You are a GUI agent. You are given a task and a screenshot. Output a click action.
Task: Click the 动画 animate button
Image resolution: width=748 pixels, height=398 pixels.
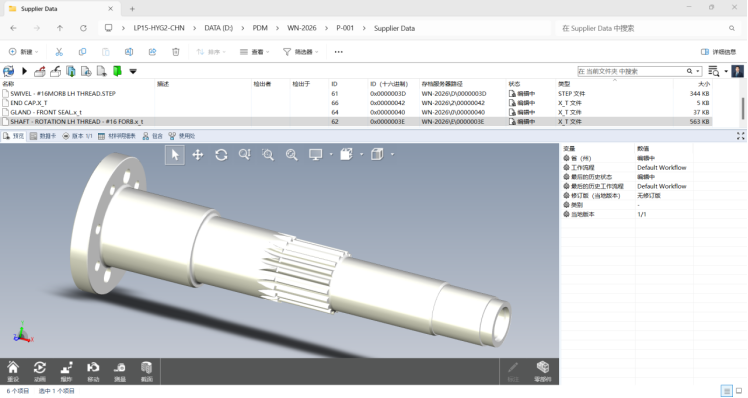tap(40, 372)
